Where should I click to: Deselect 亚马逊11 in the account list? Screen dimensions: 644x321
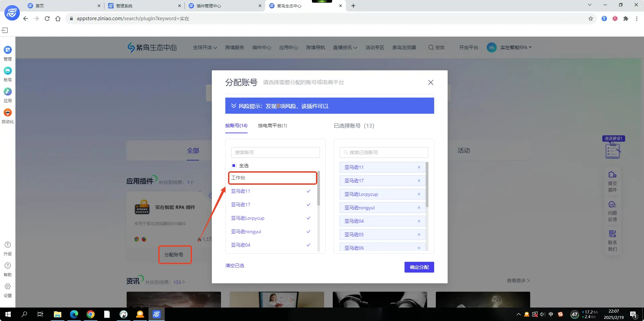pos(271,191)
